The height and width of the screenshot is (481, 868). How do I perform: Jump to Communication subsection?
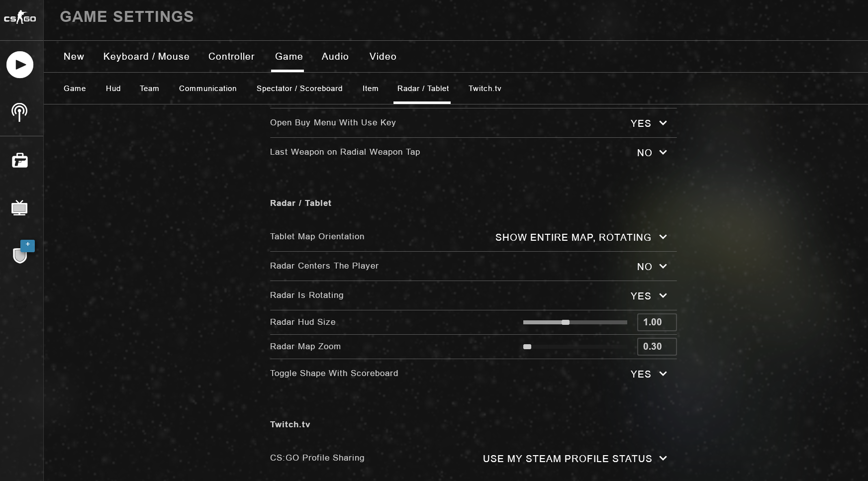pos(207,89)
